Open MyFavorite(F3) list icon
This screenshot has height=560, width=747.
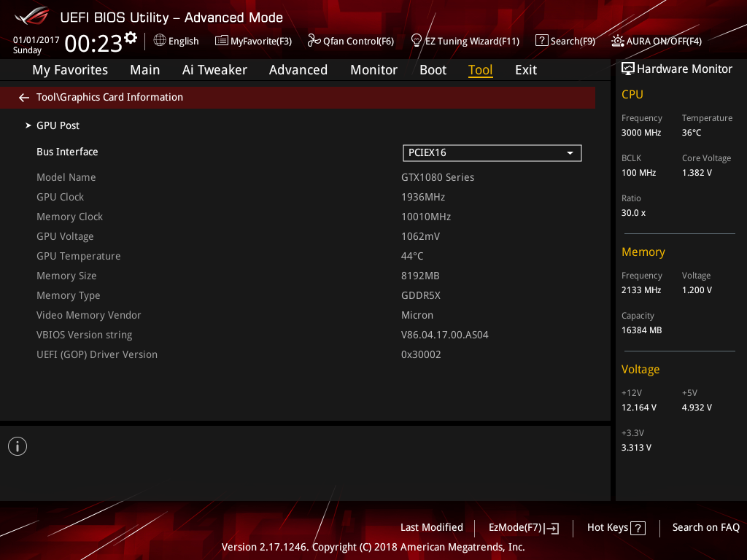[x=222, y=41]
